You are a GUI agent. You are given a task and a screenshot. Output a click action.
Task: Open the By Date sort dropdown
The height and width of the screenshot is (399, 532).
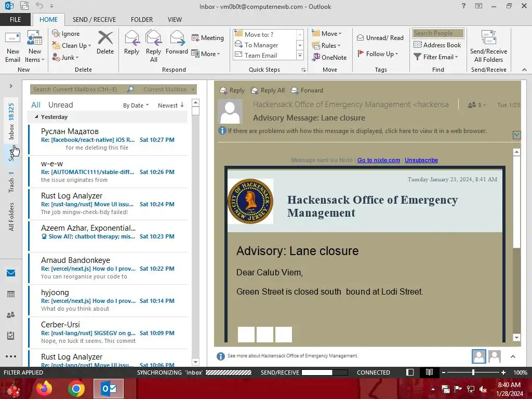pyautogui.click(x=136, y=105)
